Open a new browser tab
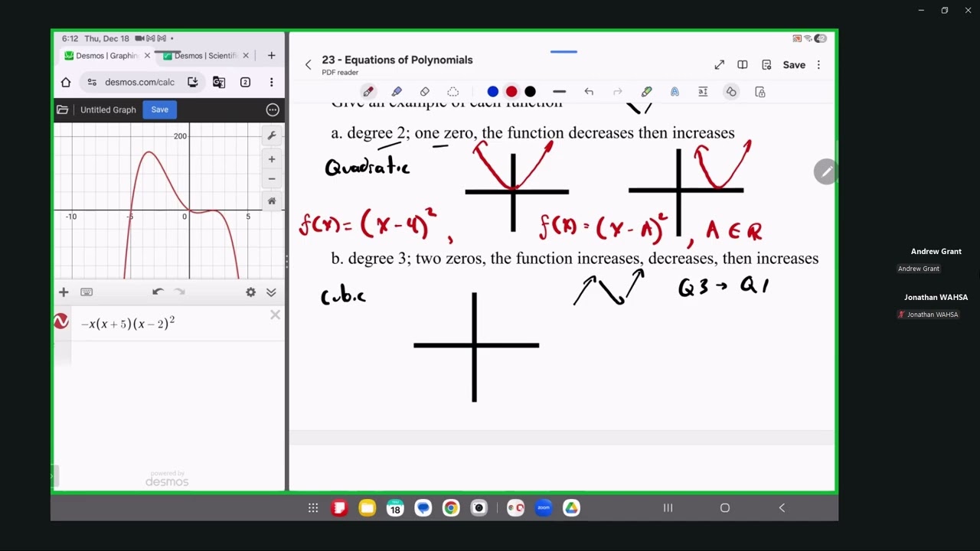This screenshot has width=980, height=551. click(x=271, y=56)
